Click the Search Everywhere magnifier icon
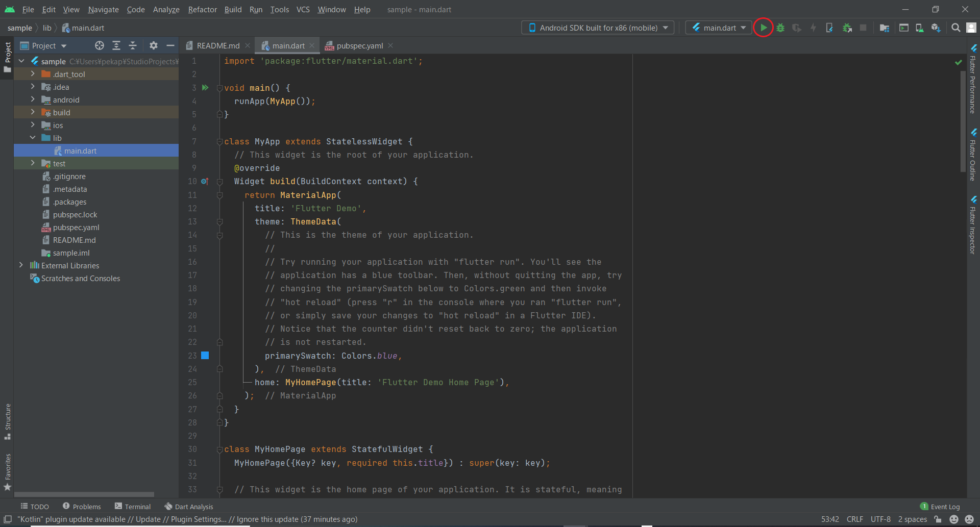The width and height of the screenshot is (980, 527). [x=955, y=28]
